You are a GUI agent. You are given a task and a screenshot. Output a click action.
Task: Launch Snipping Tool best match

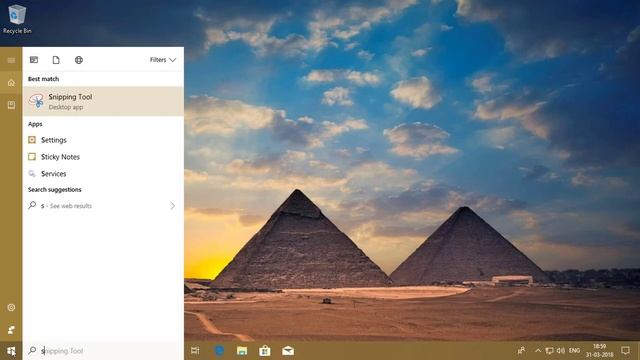point(103,101)
